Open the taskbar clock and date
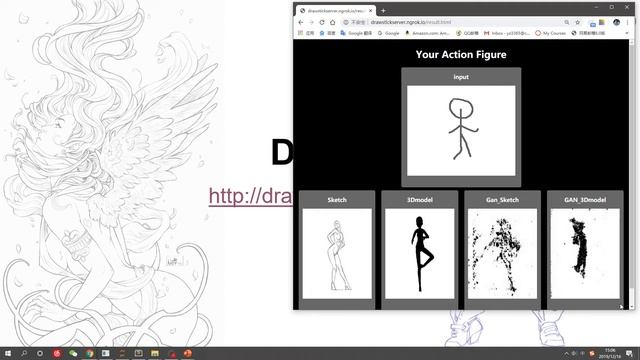Viewport: 640px width, 360px height. tap(610, 353)
